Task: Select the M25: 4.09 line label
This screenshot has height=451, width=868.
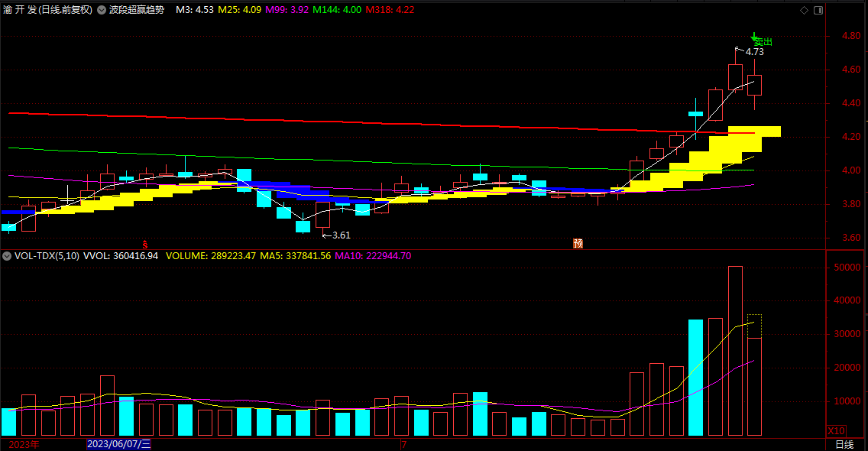Action: 239,10
